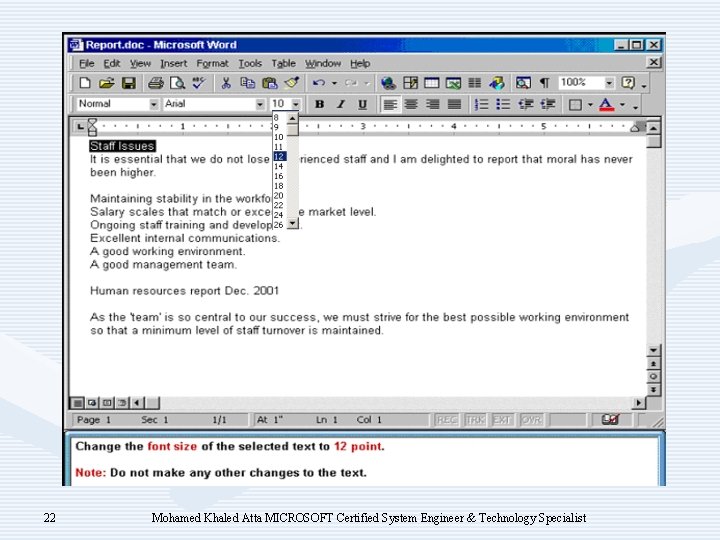Open the Tools menu

[250, 63]
